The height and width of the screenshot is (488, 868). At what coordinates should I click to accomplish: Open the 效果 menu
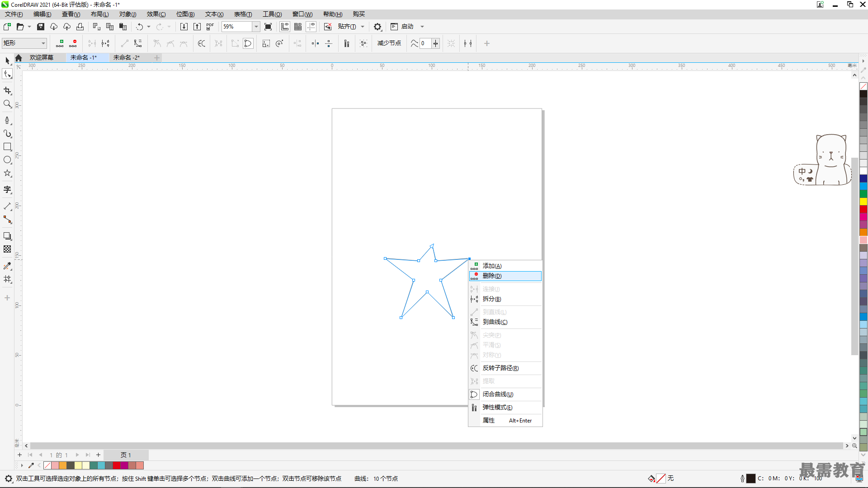point(156,14)
